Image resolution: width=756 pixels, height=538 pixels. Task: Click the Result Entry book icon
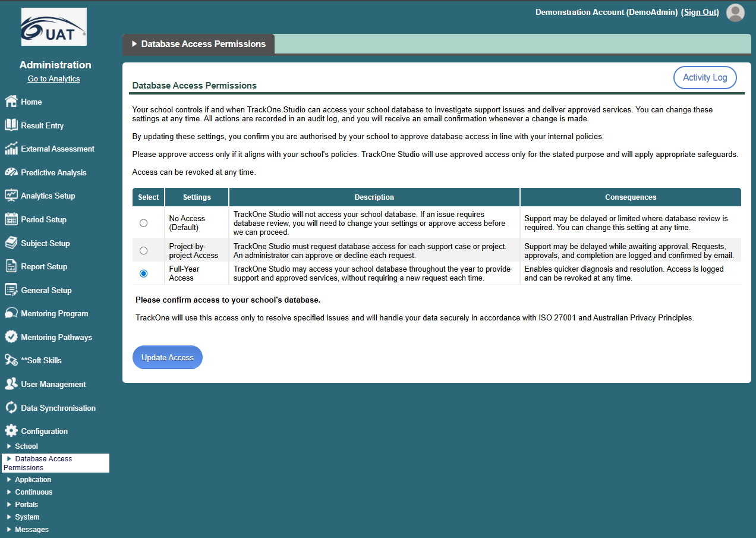point(11,125)
